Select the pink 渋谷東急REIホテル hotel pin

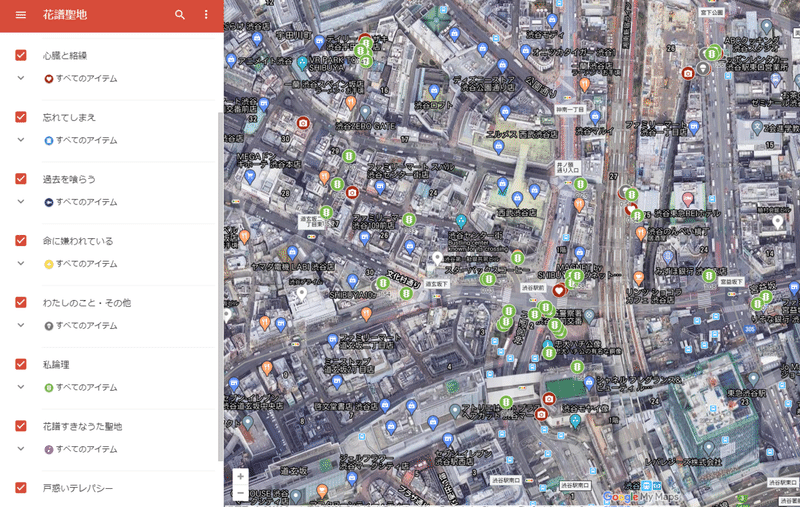coord(688,198)
